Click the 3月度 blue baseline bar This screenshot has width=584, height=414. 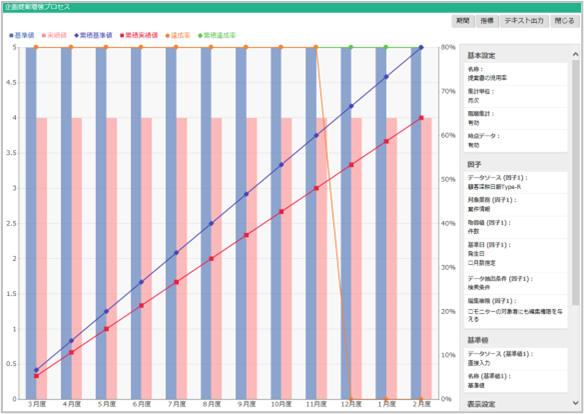[x=31, y=223]
